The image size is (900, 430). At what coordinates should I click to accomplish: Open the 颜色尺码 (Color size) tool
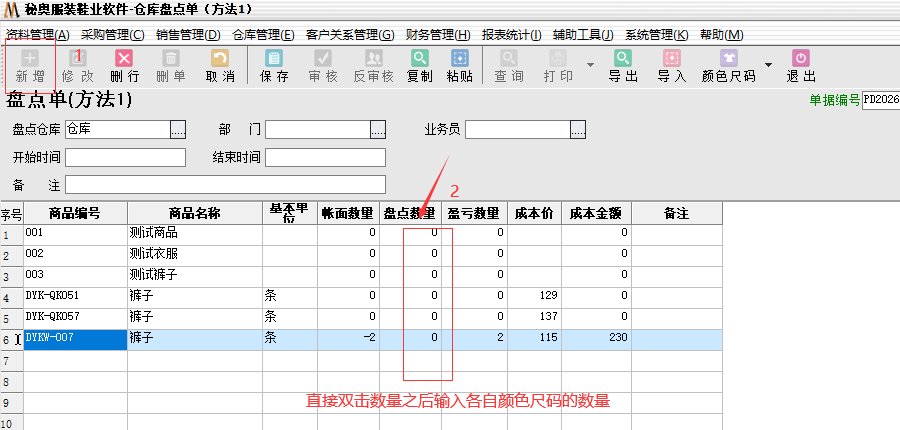click(x=728, y=66)
